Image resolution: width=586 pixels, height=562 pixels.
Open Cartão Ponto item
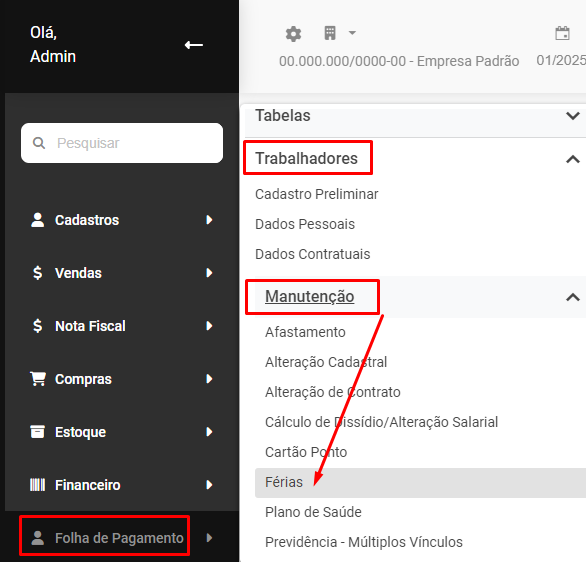[306, 452]
